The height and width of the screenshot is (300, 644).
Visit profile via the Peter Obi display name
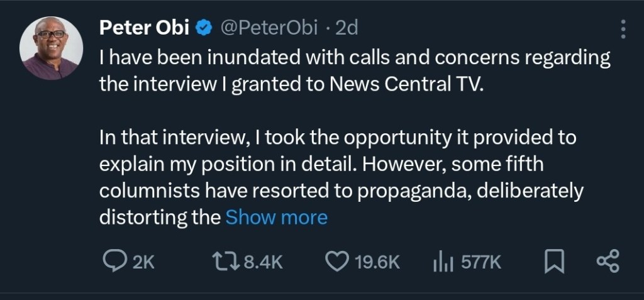tap(143, 28)
